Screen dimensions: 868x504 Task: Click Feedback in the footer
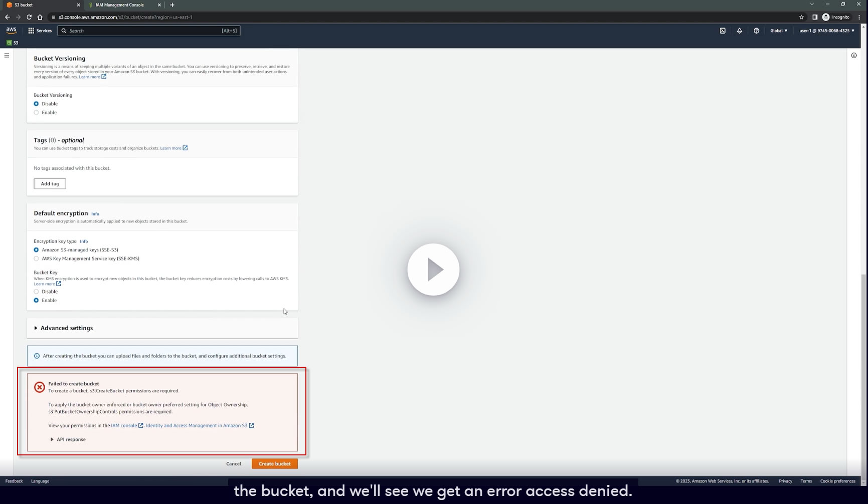point(14,481)
